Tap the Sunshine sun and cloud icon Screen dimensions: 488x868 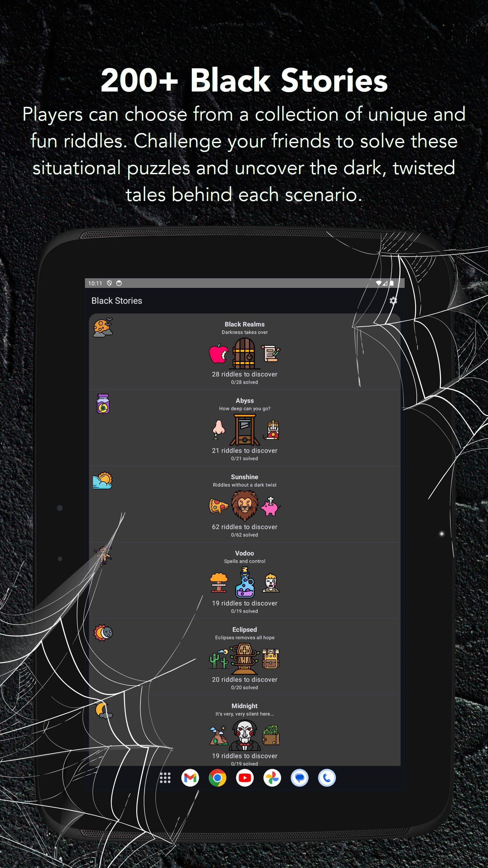pyautogui.click(x=103, y=480)
